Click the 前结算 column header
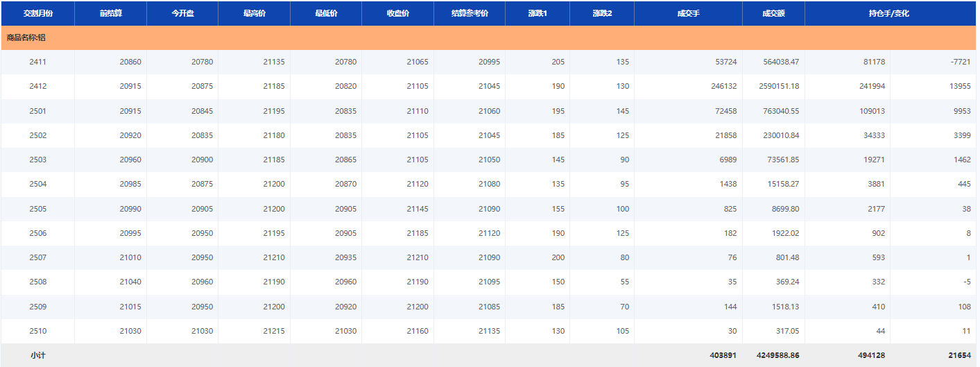 110,13
